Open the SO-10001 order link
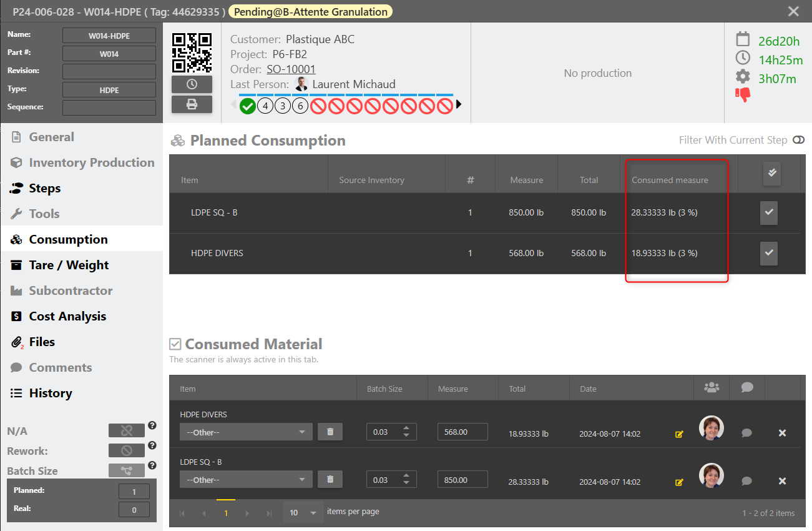The width and height of the screenshot is (812, 531). point(291,69)
